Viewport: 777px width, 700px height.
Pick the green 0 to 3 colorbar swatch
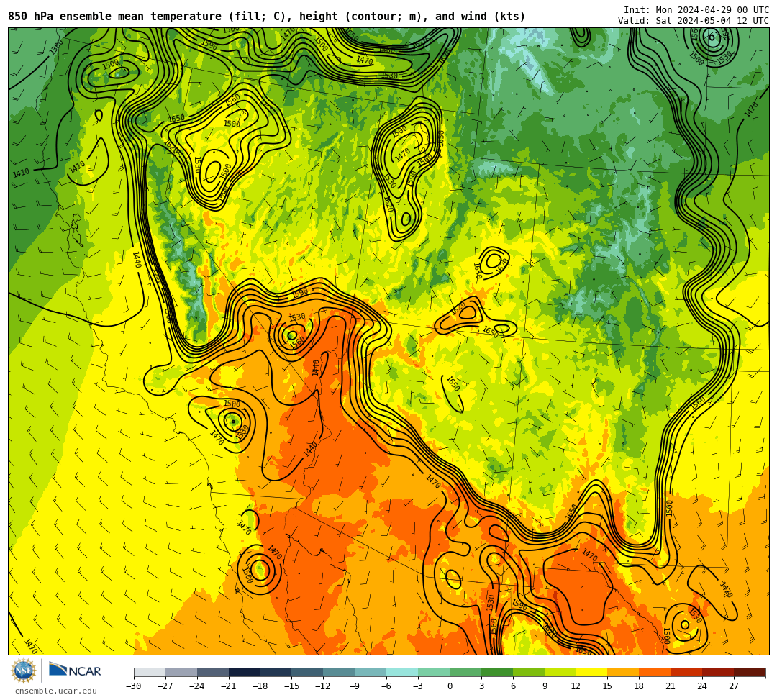tap(465, 672)
